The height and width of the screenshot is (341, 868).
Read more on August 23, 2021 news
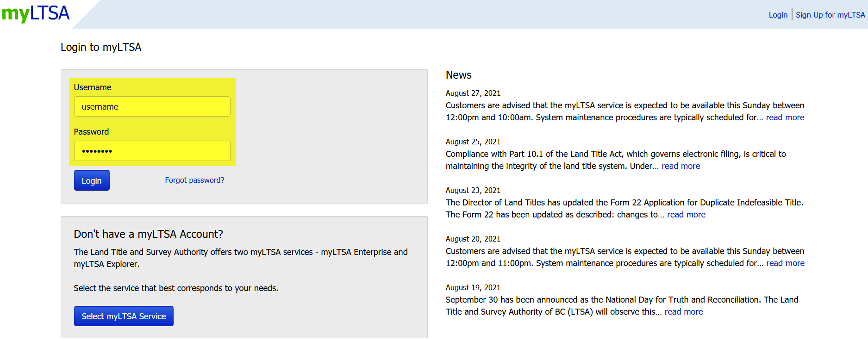pos(687,215)
